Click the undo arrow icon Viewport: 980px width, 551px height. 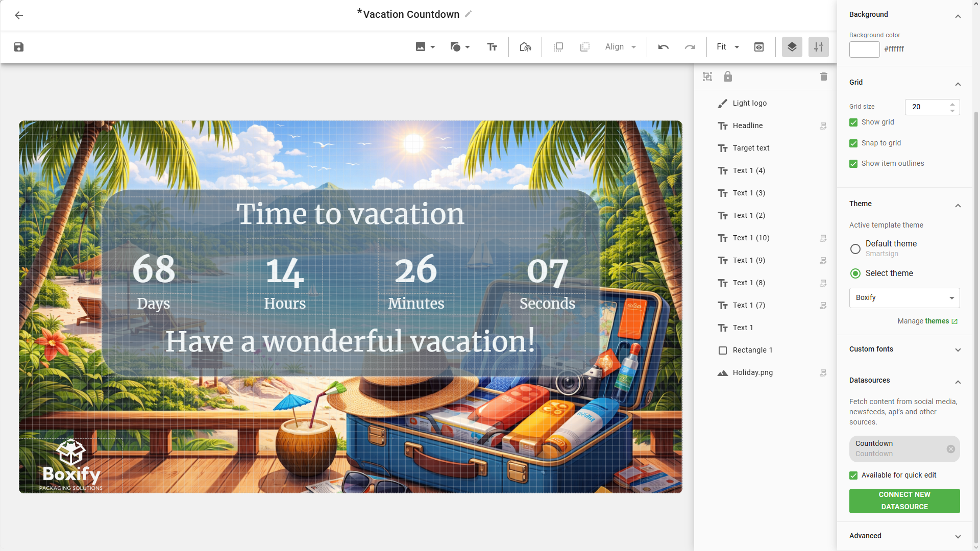coord(663,47)
